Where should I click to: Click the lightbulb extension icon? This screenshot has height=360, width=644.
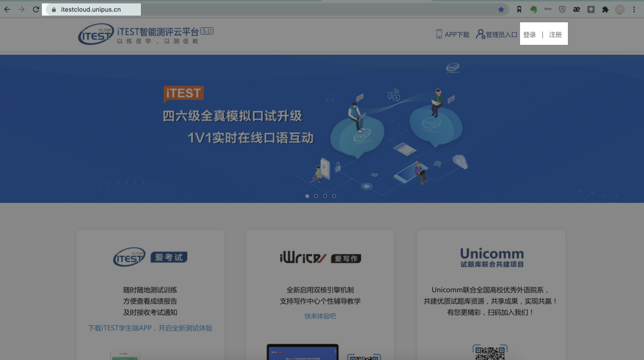591,10
